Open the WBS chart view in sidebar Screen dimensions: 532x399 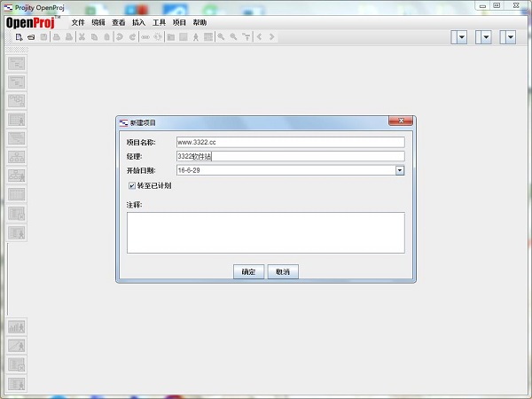click(17, 157)
